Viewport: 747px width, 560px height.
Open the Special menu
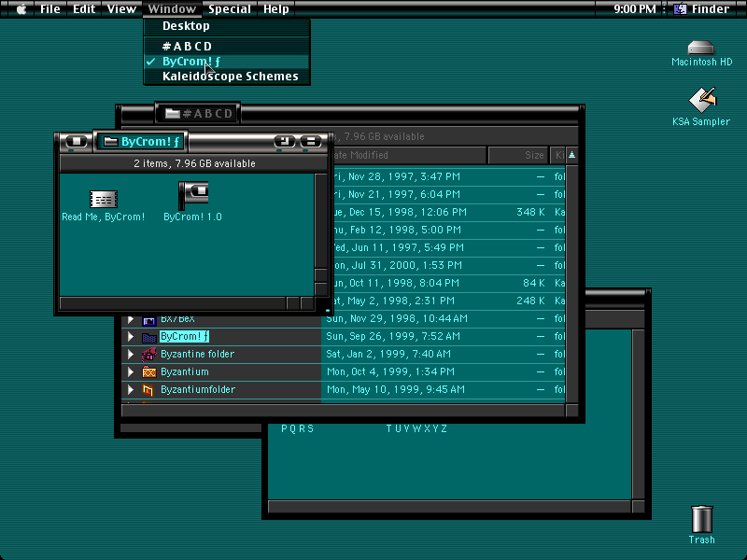tap(230, 9)
